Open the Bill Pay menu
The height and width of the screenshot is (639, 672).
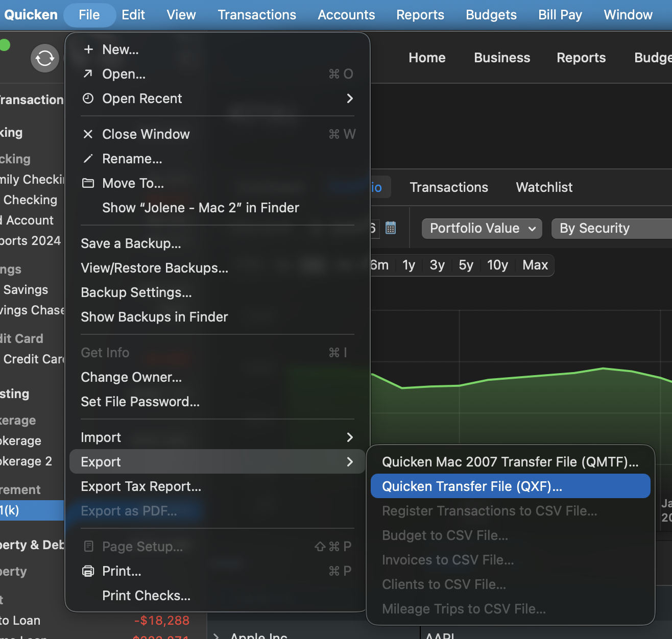click(x=560, y=15)
